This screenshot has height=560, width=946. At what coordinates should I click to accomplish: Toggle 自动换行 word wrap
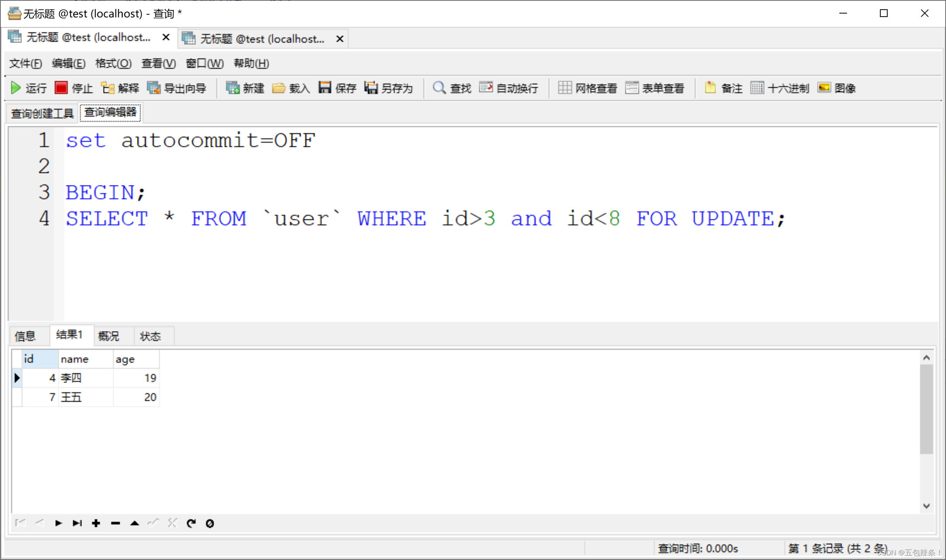click(x=509, y=88)
